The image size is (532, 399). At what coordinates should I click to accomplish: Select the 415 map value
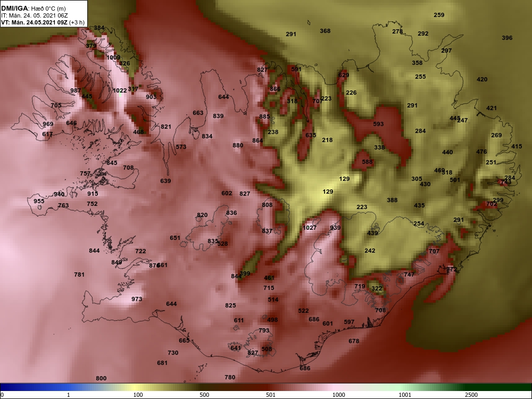pyautogui.click(x=517, y=146)
